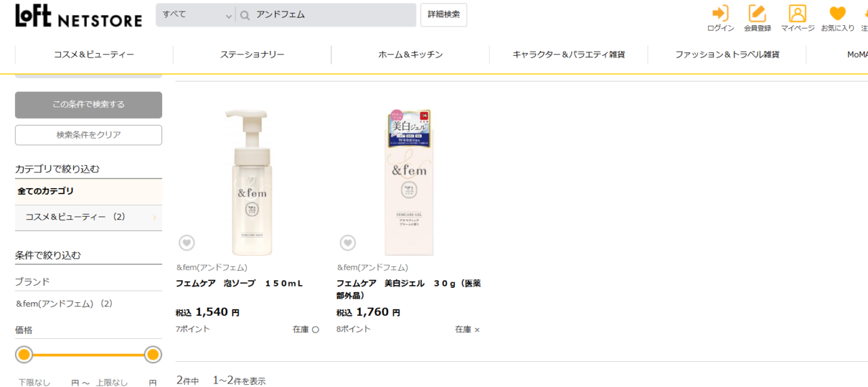Open コスメ&ビューティー navigation menu
Screen dimensions: 868x387
[94, 54]
